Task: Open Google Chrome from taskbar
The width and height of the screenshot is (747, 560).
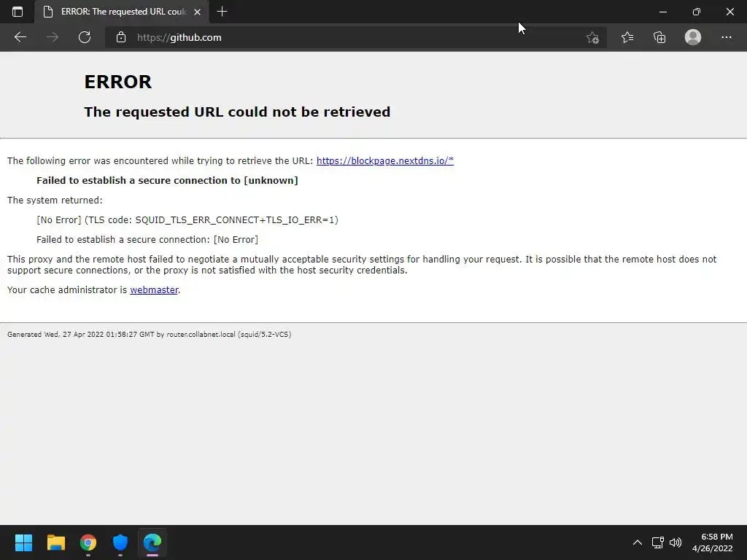Action: coord(88,542)
